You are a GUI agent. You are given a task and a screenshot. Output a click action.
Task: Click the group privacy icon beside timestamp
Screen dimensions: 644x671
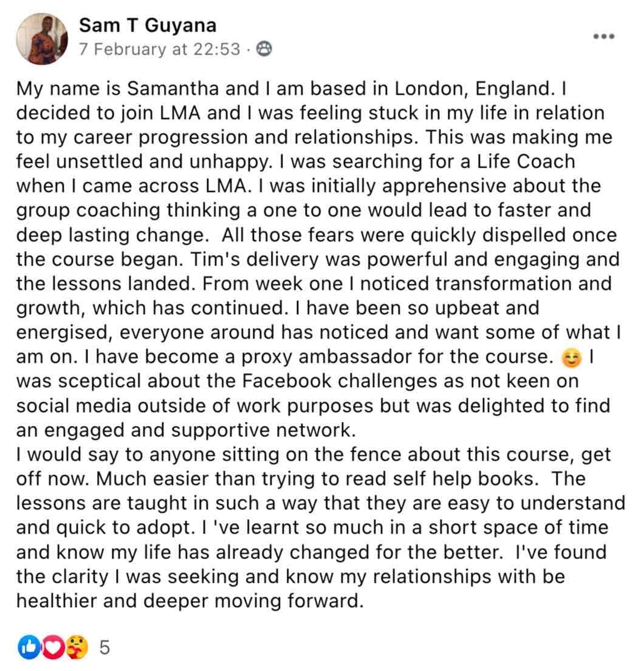tap(264, 49)
